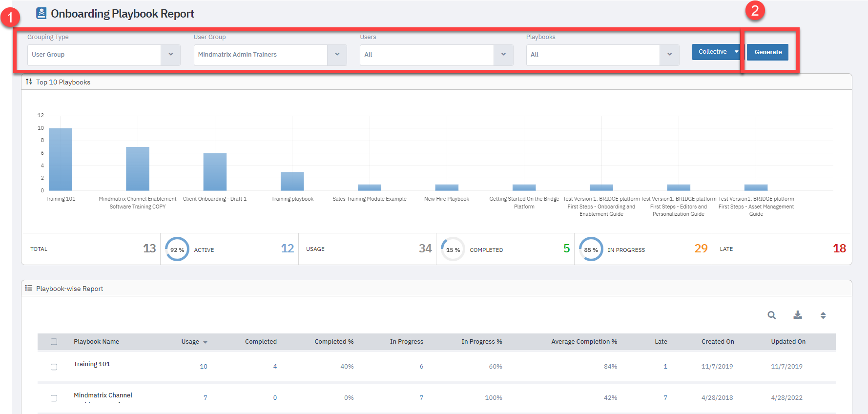
Task: Click the Sales Training Module Example bar
Action: (x=370, y=187)
